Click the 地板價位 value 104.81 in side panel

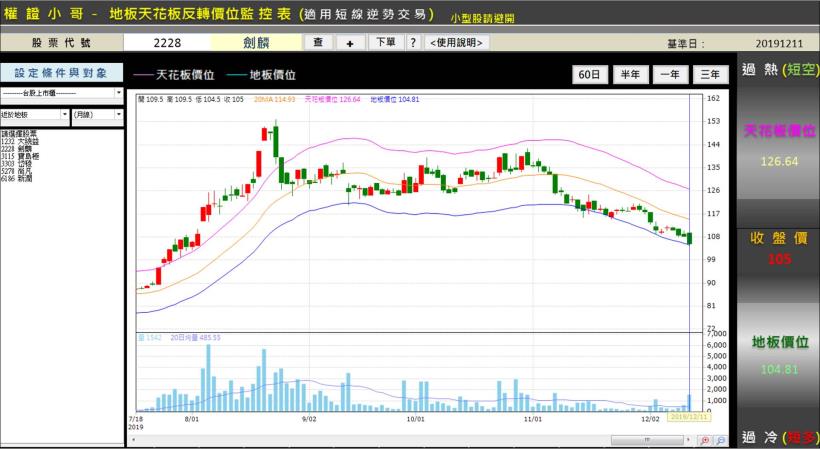779,370
